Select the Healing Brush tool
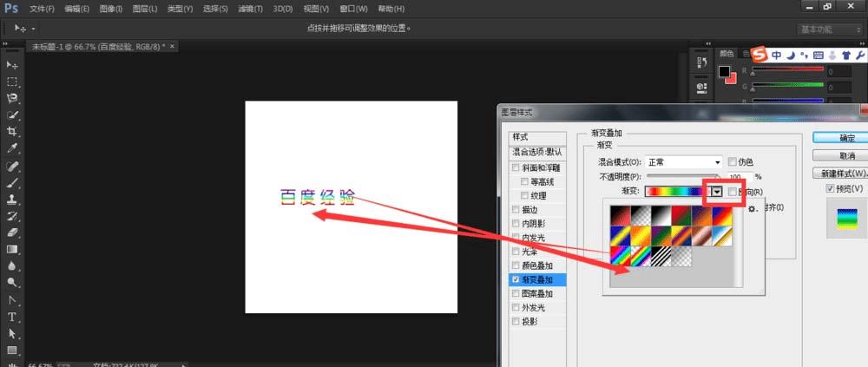Image resolution: width=868 pixels, height=367 pixels. 12,166
